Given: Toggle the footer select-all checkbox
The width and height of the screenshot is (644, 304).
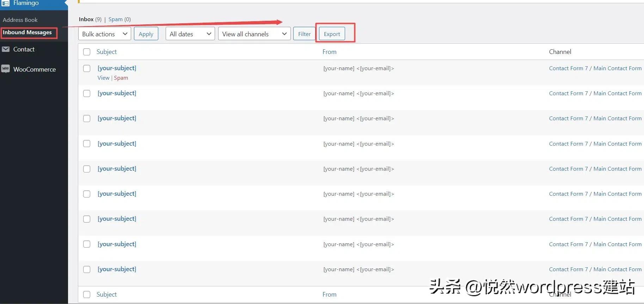Looking at the screenshot, I should (x=87, y=294).
